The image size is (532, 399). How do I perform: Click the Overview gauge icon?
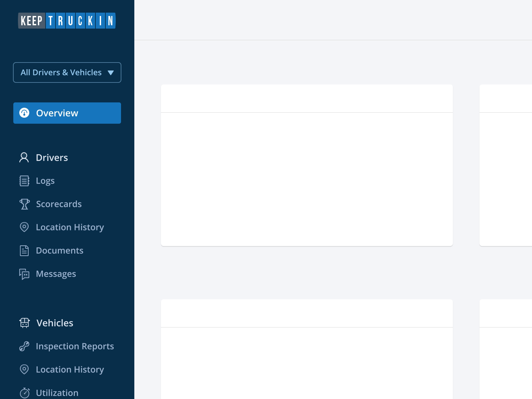[24, 113]
